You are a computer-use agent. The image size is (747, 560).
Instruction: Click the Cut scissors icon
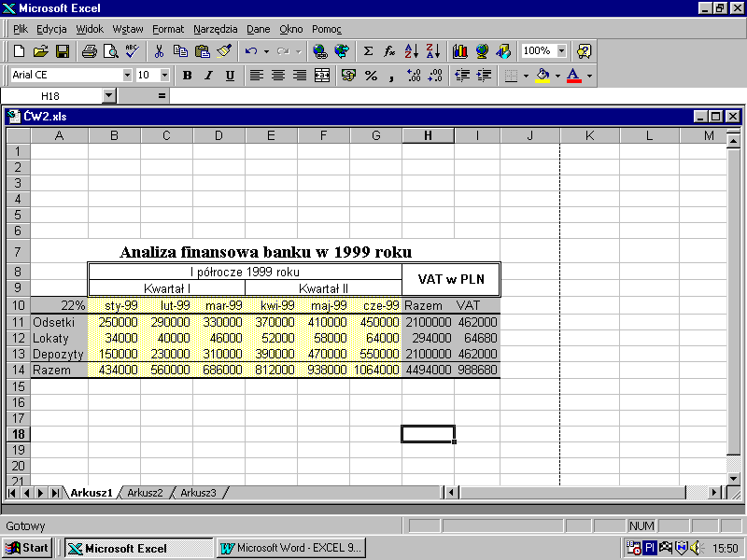tap(159, 51)
